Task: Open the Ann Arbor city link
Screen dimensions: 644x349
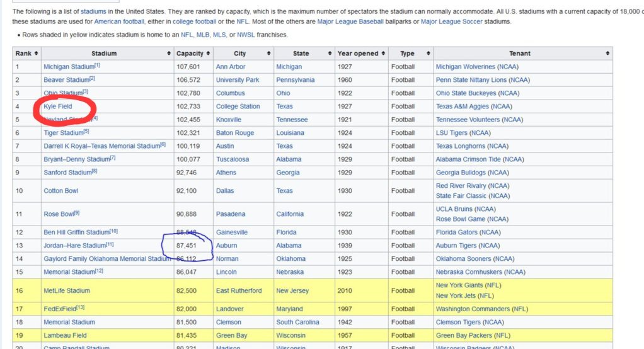Action: coord(231,67)
